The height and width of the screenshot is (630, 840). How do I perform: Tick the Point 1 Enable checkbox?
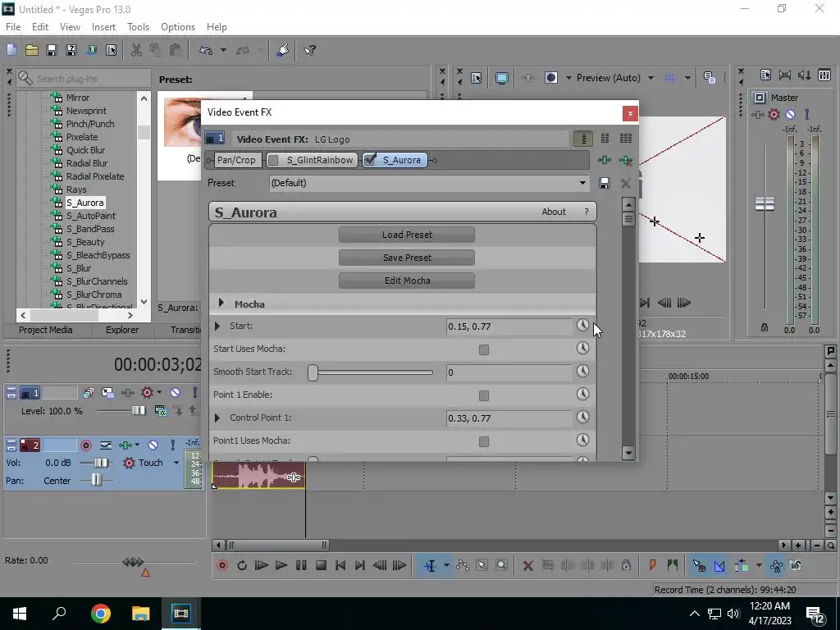484,396
